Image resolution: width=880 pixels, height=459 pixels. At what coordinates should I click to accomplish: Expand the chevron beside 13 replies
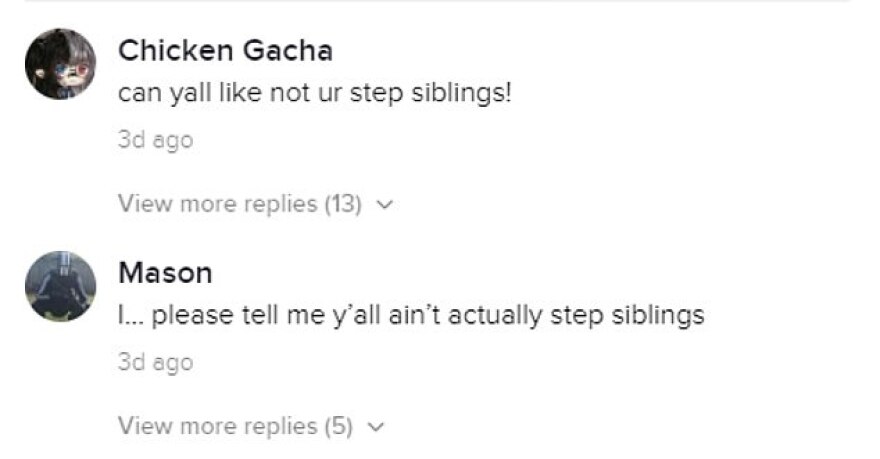385,205
